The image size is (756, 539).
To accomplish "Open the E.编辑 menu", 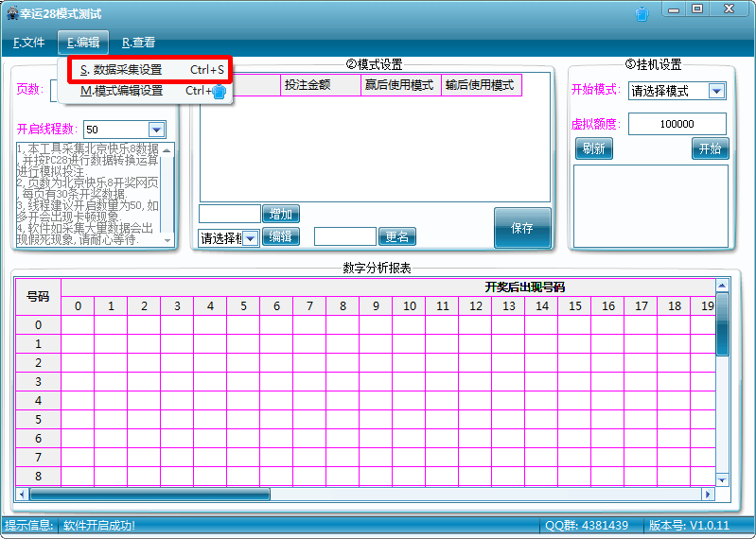I will 83,43.
